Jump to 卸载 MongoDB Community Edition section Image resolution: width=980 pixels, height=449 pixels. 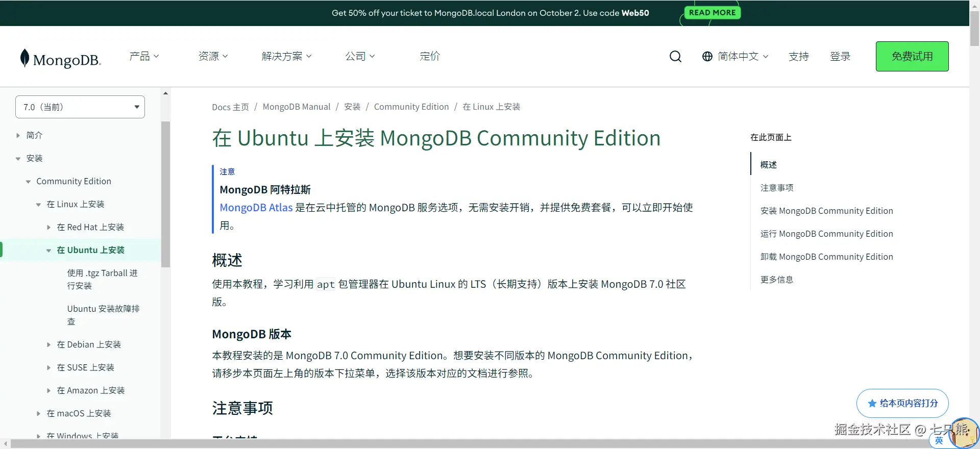826,257
